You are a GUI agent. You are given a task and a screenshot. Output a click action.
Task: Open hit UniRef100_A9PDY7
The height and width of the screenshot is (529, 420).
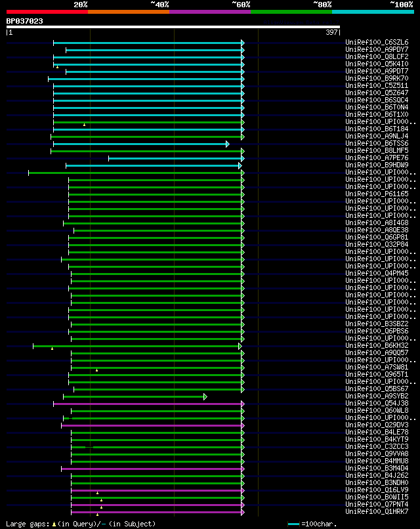[x=377, y=50]
